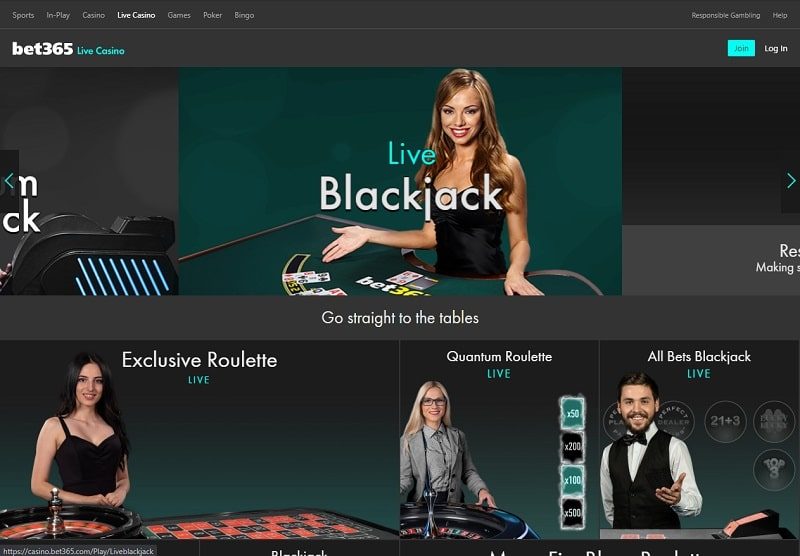Open the Quantum Roulette live table
800x556 pixels.
click(499, 440)
